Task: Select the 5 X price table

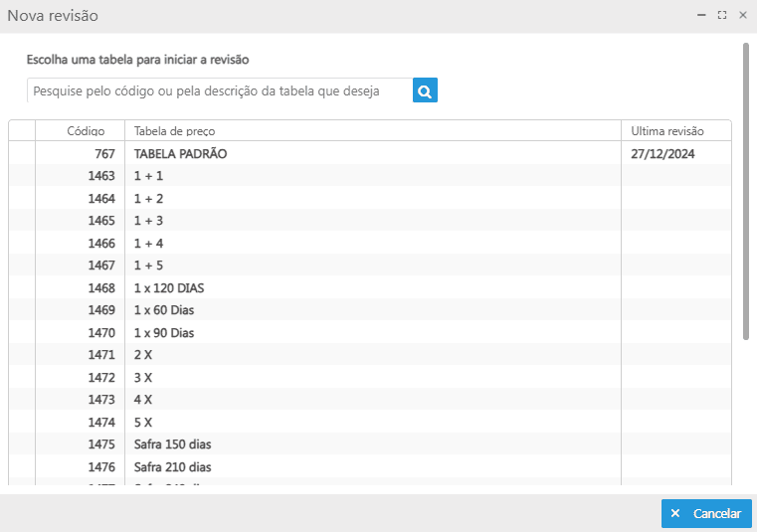Action: click(370, 422)
